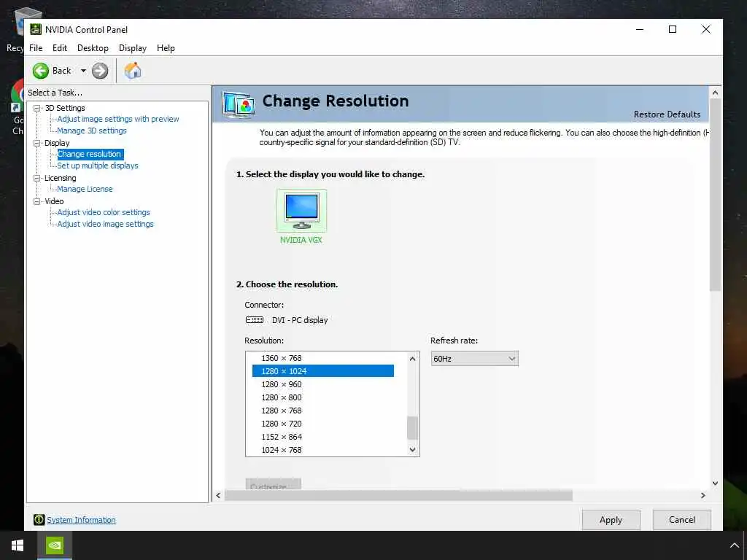Select resolution 1280 × 768
The image size is (747, 560).
pyautogui.click(x=323, y=411)
